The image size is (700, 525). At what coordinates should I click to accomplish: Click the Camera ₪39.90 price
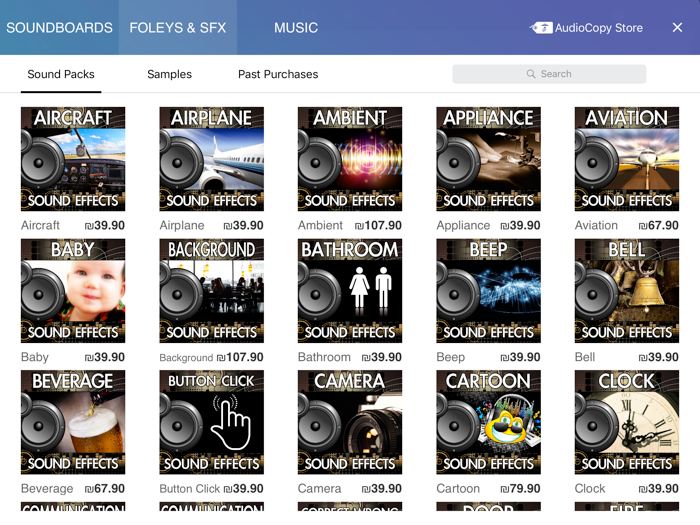(382, 489)
